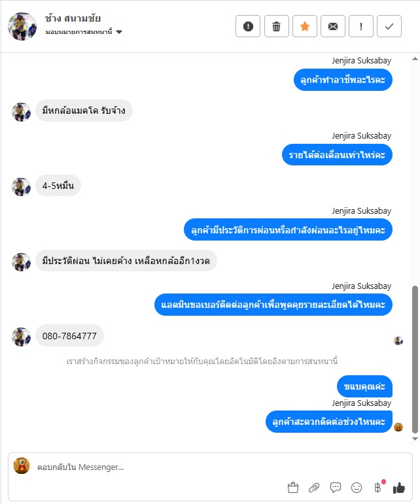This screenshot has width=420, height=504.
Task: Click the scrollbar down arrow
Action: (x=415, y=439)
